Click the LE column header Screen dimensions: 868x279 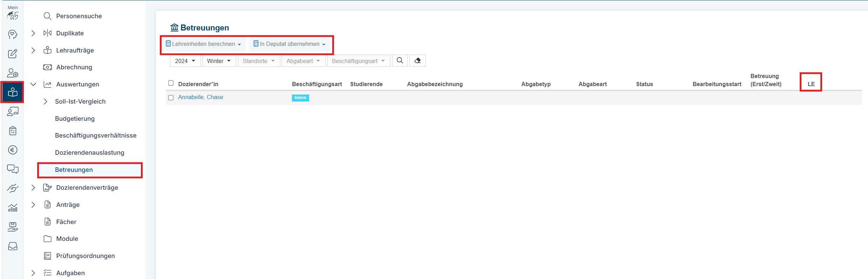[x=811, y=84]
